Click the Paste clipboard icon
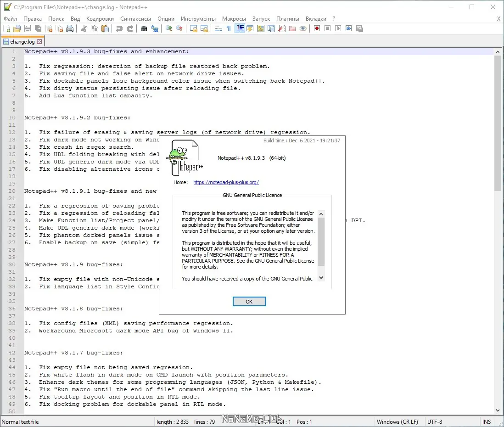Viewport: 504px width, 427px height. 105,28
